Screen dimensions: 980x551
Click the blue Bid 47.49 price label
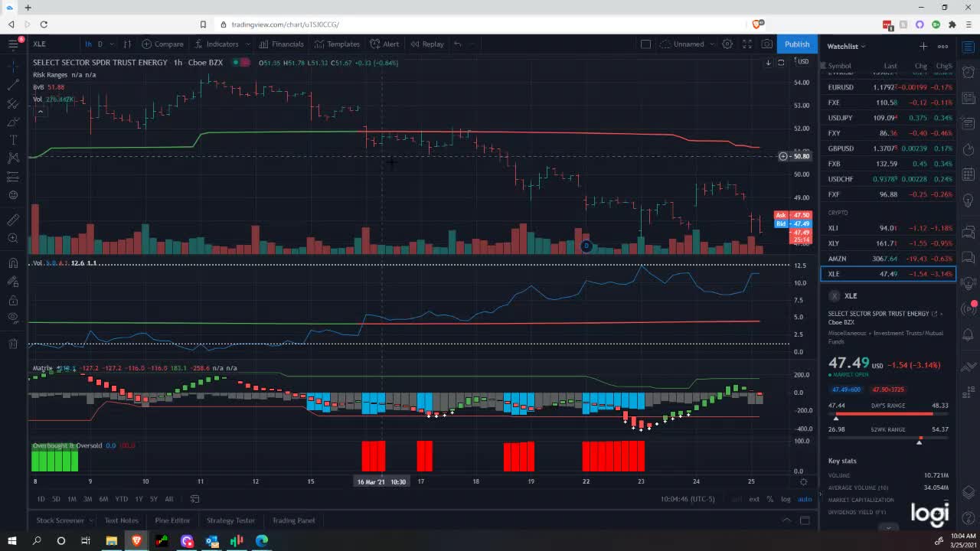point(793,223)
